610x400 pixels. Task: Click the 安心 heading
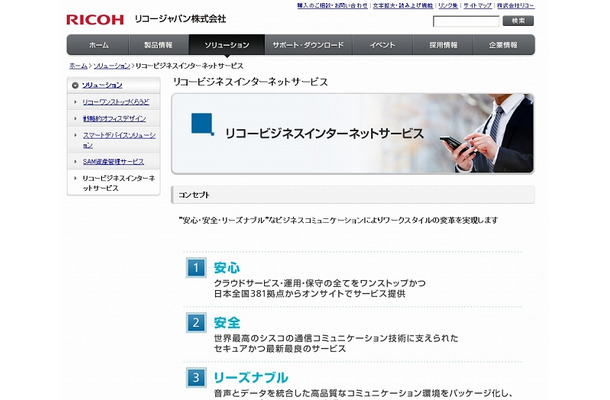(x=227, y=268)
